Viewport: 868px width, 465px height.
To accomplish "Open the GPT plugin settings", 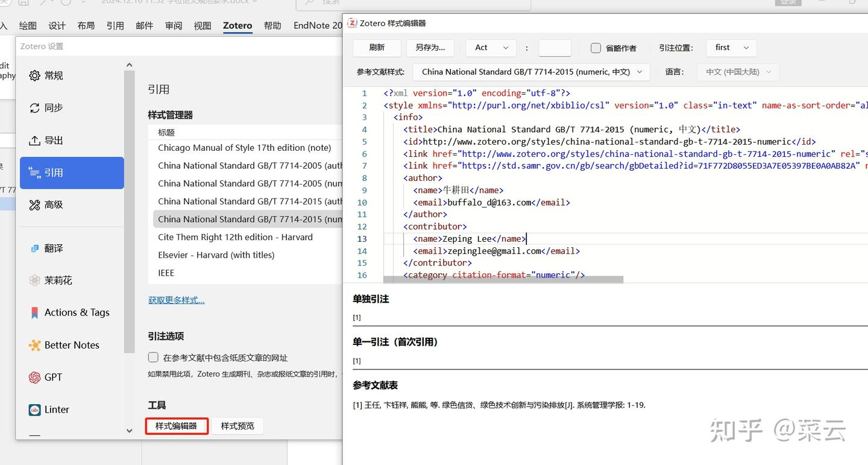I will click(x=53, y=377).
